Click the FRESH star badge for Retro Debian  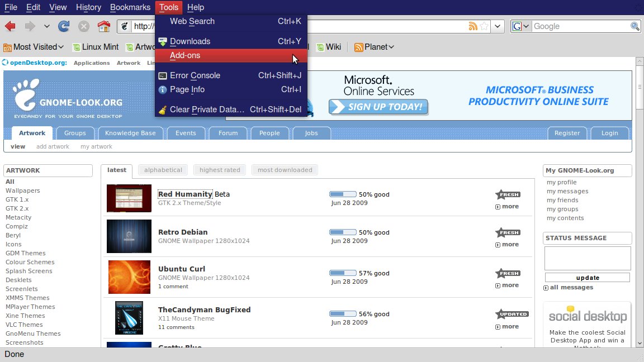[508, 233]
